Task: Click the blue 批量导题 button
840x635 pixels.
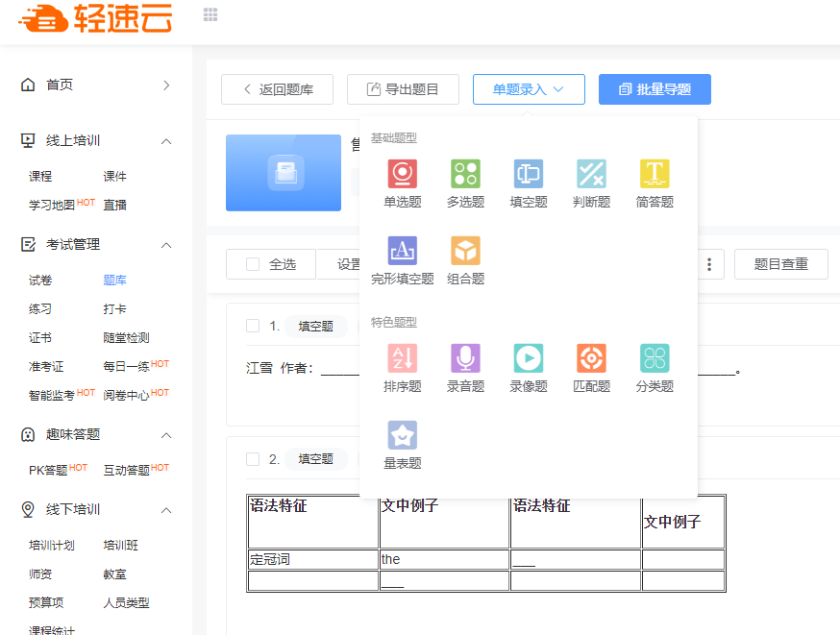Action: [x=655, y=89]
